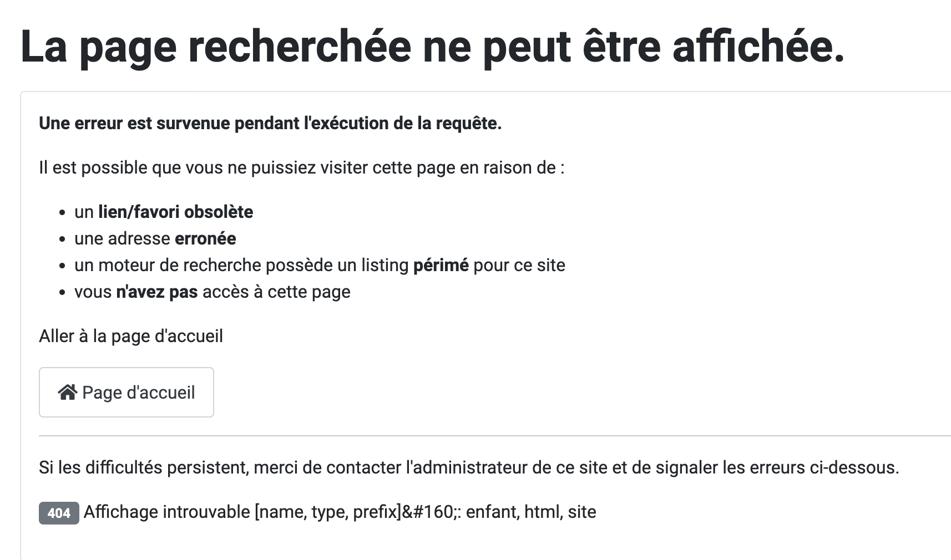Image resolution: width=951 pixels, height=560 pixels.
Task: Click the bold word "périmé"
Action: click(x=441, y=265)
